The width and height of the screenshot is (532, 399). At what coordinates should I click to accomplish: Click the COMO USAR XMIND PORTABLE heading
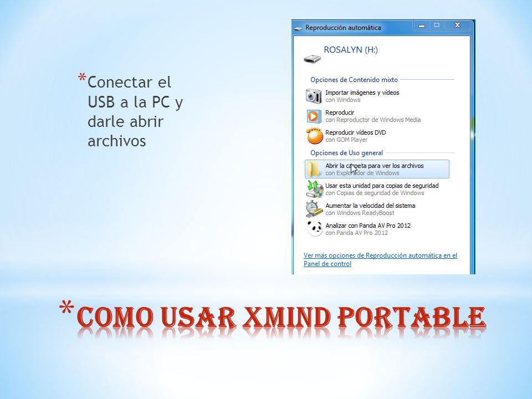tap(282, 318)
